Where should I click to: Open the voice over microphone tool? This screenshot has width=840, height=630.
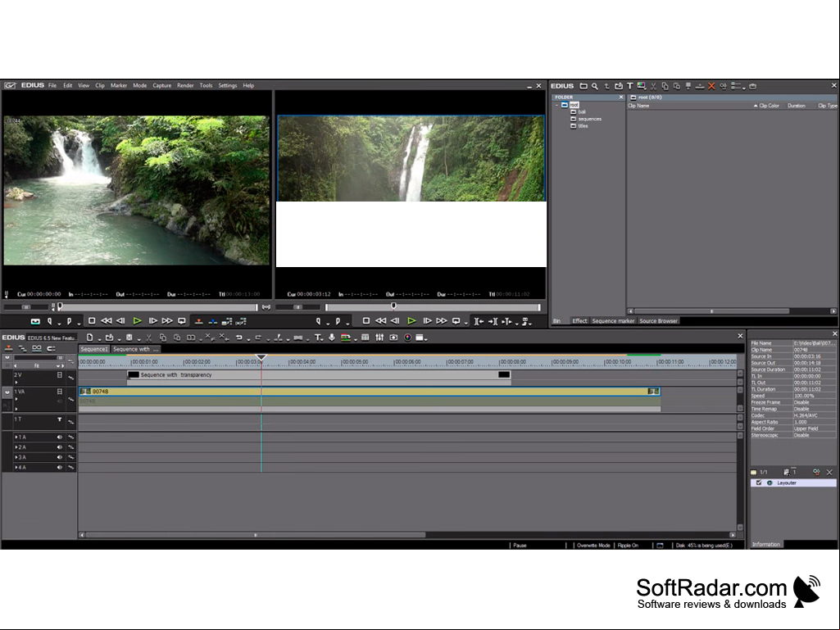[332, 338]
